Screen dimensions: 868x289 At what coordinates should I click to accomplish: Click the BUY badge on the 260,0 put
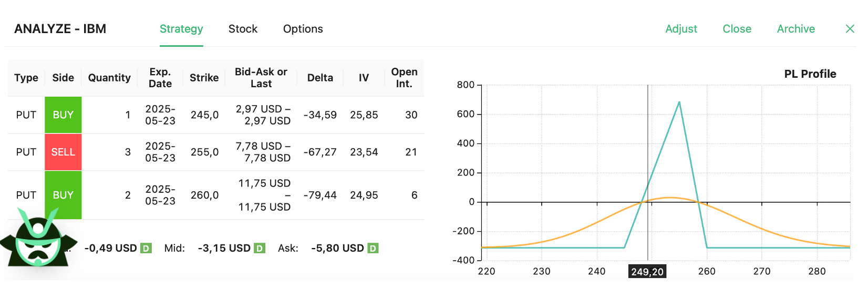tap(63, 195)
